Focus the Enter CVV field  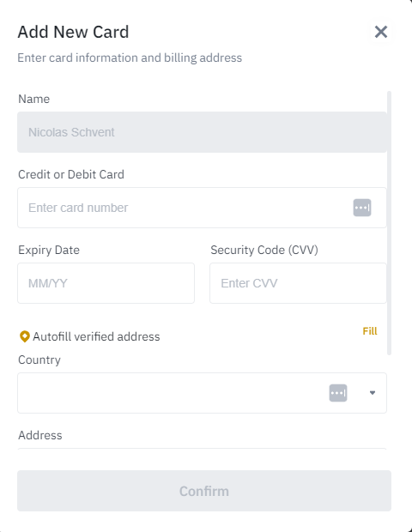(298, 283)
